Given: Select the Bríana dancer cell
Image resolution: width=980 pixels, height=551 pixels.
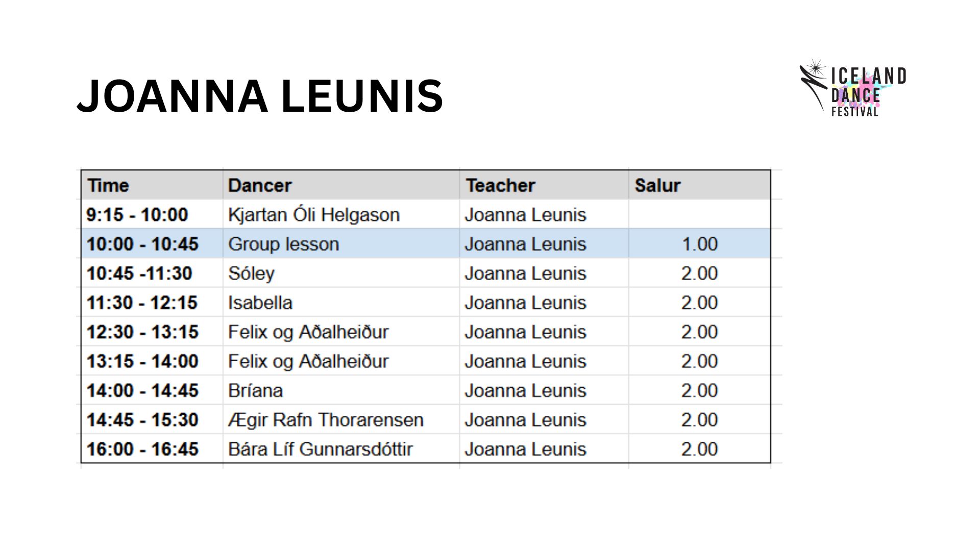Looking at the screenshot, I should click(341, 390).
